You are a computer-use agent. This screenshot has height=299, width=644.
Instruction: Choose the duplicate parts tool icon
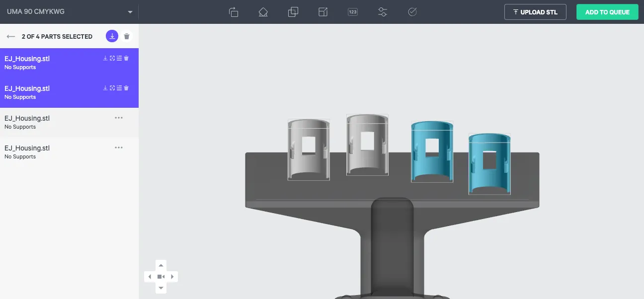click(x=293, y=12)
